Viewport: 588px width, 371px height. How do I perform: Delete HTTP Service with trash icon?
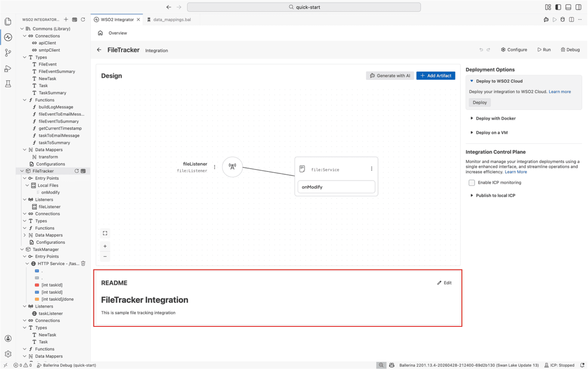[x=83, y=264]
